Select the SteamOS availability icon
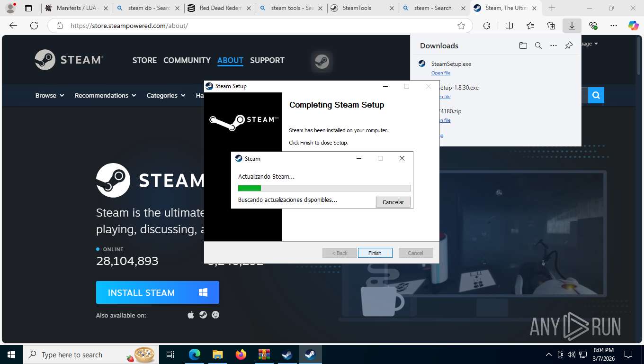Image resolution: width=644 pixels, height=364 pixels. [x=203, y=315]
